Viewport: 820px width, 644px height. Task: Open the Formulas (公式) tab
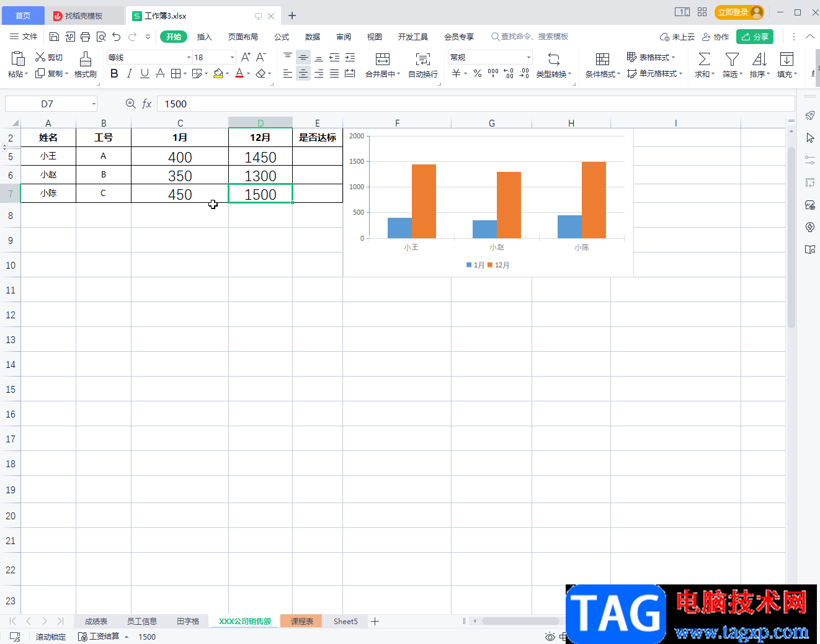tap(282, 37)
